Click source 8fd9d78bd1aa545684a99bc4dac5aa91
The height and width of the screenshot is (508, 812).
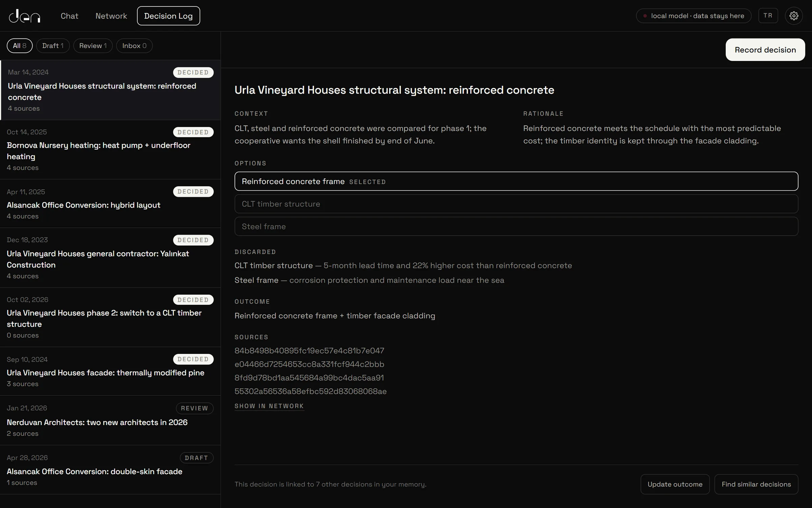click(309, 378)
